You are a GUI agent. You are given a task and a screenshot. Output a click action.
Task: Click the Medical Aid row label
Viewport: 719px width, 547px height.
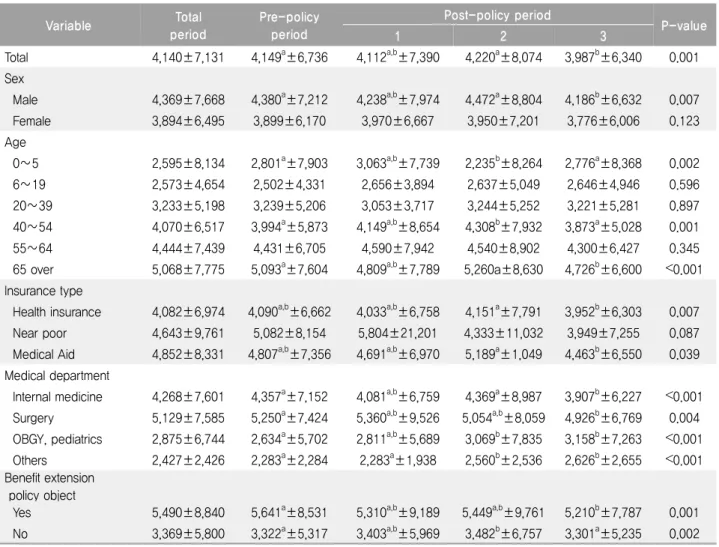(x=44, y=354)
